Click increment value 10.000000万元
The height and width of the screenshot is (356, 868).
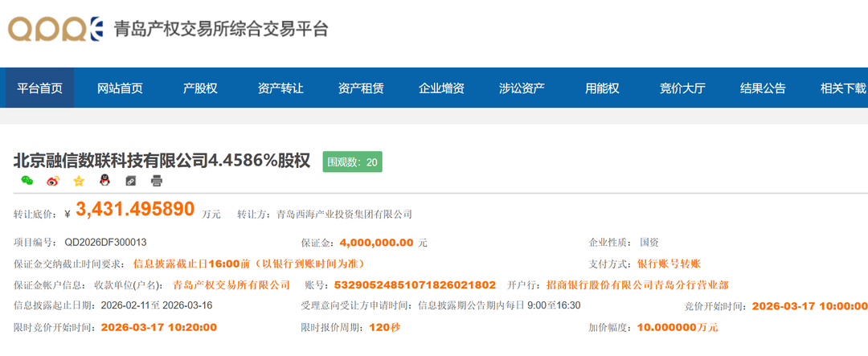coord(678,327)
